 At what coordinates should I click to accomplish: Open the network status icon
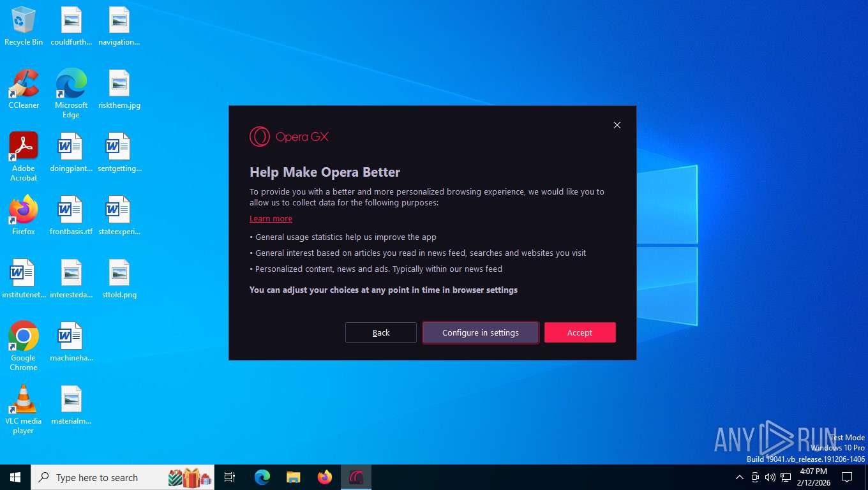(x=786, y=477)
